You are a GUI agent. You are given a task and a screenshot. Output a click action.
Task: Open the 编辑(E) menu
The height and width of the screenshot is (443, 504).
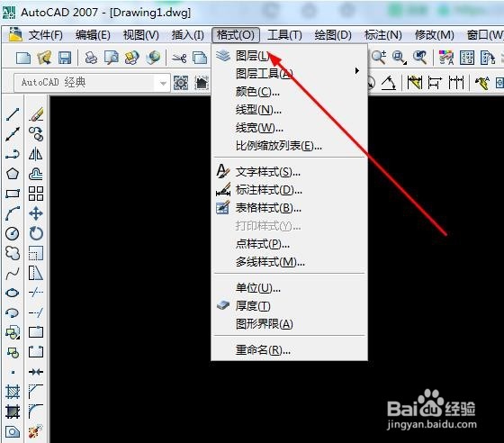point(93,35)
